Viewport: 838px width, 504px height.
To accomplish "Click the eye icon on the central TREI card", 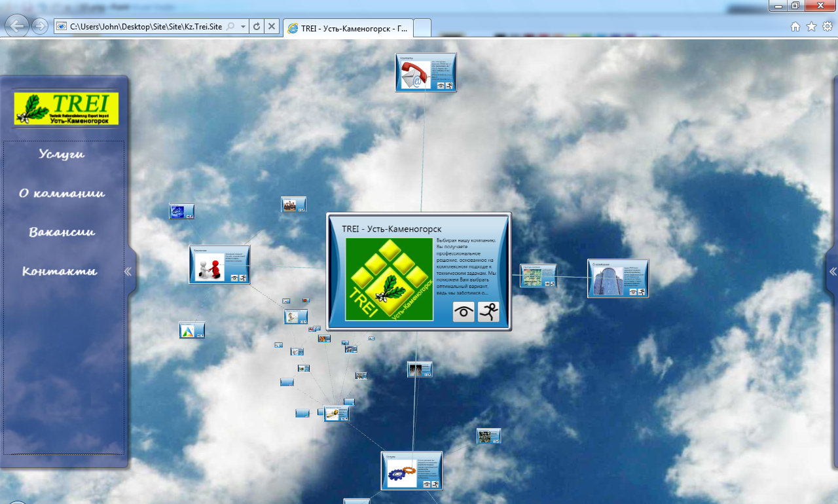I will [x=464, y=312].
